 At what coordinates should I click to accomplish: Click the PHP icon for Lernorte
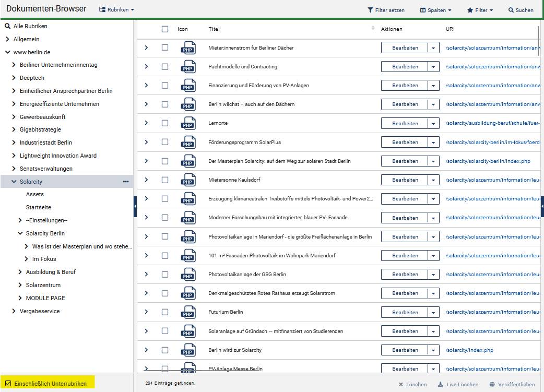(188, 124)
